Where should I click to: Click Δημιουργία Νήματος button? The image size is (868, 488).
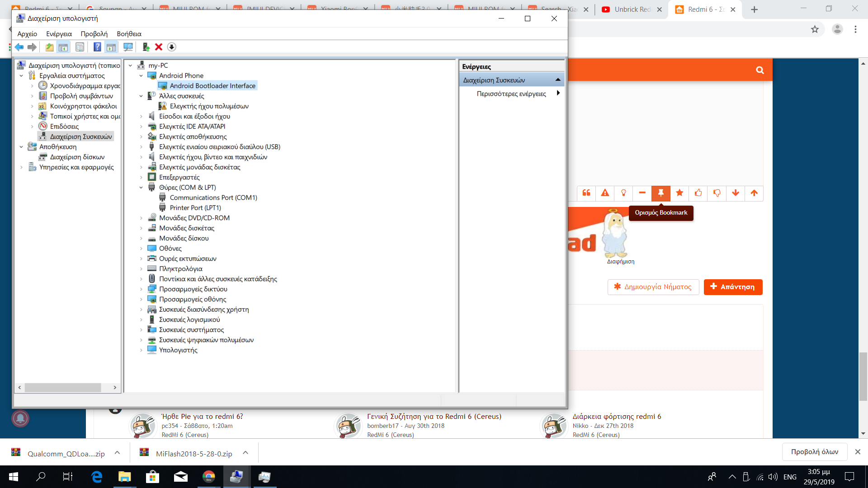pyautogui.click(x=653, y=287)
